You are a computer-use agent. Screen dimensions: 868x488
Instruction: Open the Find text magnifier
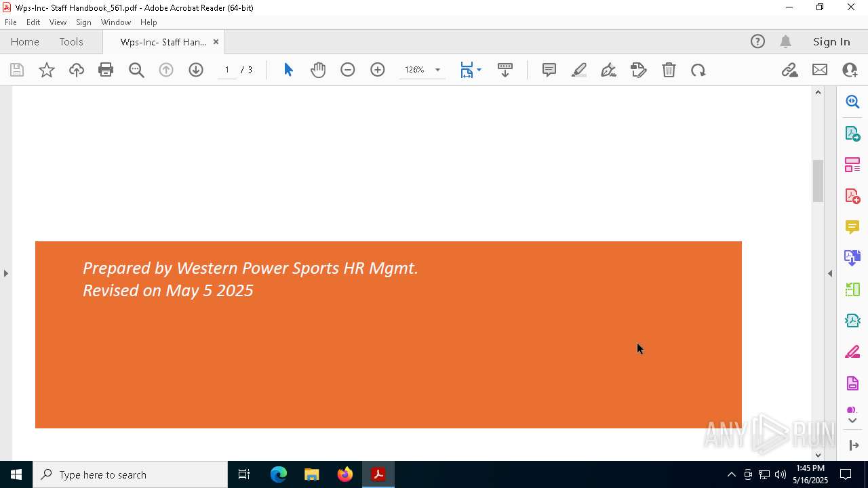click(136, 70)
